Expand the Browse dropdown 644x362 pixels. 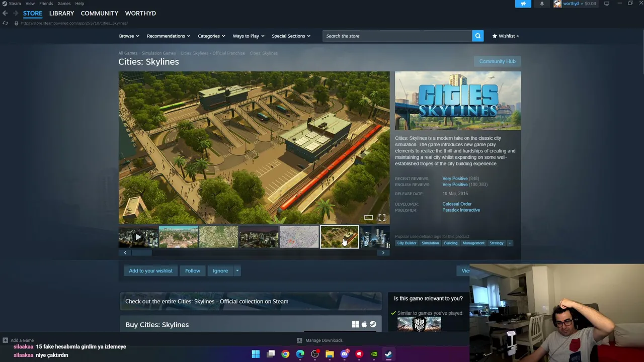point(129,36)
